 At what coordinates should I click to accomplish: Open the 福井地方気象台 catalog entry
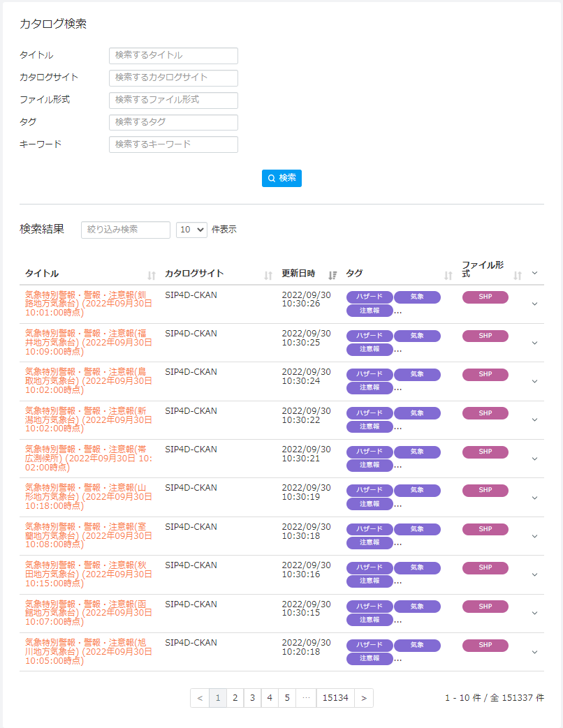coord(88,343)
